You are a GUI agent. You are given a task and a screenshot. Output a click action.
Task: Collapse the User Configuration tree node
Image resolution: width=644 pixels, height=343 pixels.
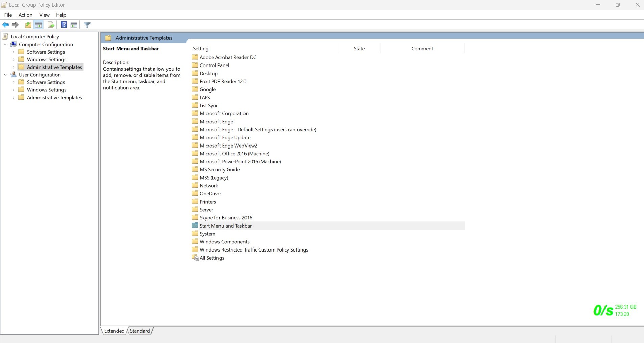tap(5, 75)
